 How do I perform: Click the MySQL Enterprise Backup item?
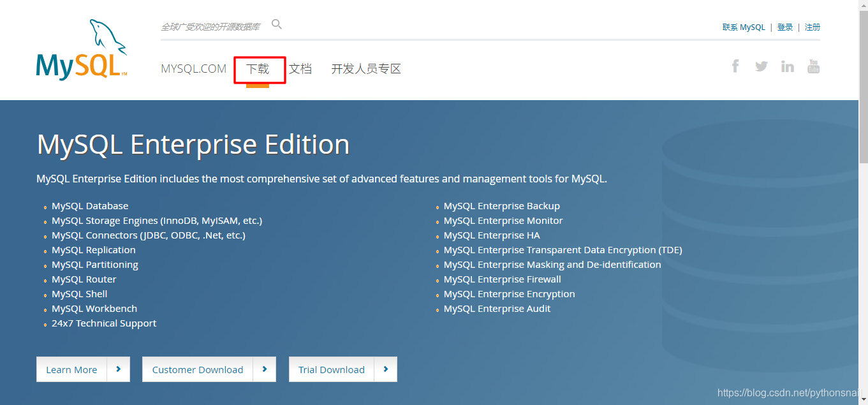[x=502, y=206]
